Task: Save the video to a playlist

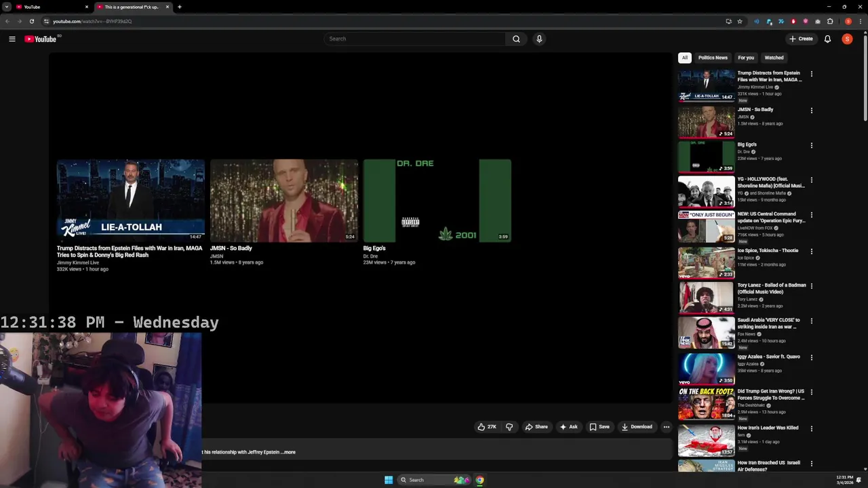Action: pyautogui.click(x=599, y=427)
